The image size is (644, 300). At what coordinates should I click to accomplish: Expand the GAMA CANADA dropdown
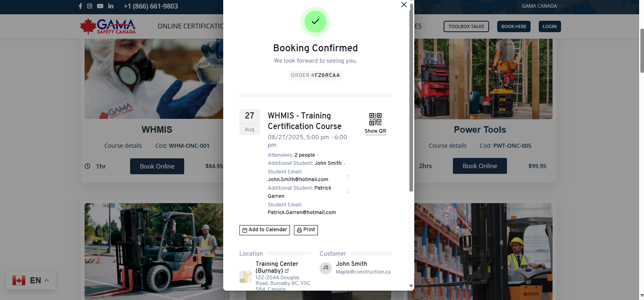pos(541,6)
